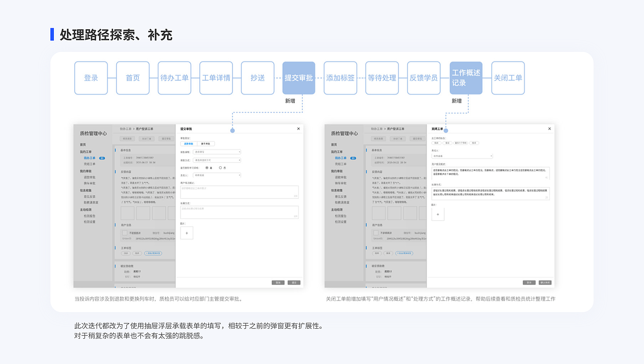
Task: Open the 选择课程 dropdown in 提交审批 drawer
Action: (217, 152)
